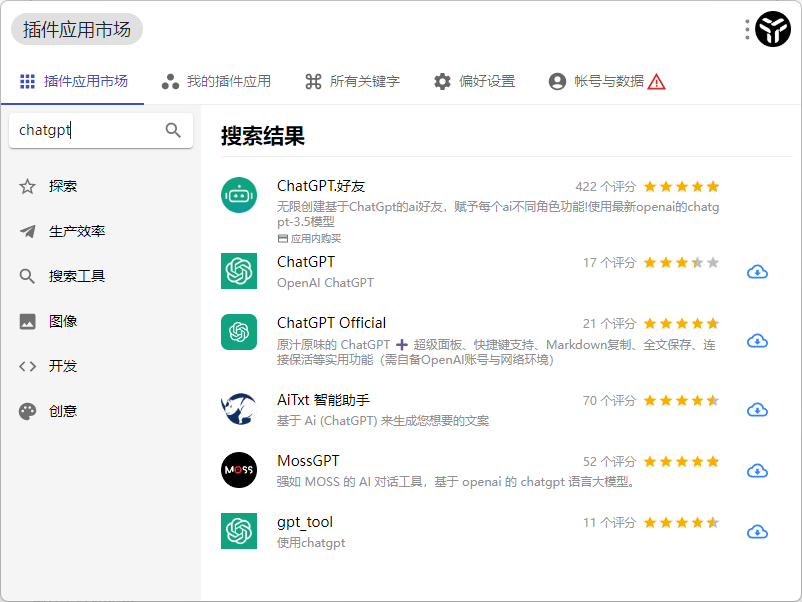
Task: Download ChatGPT Official via cloud icon
Action: (x=757, y=341)
